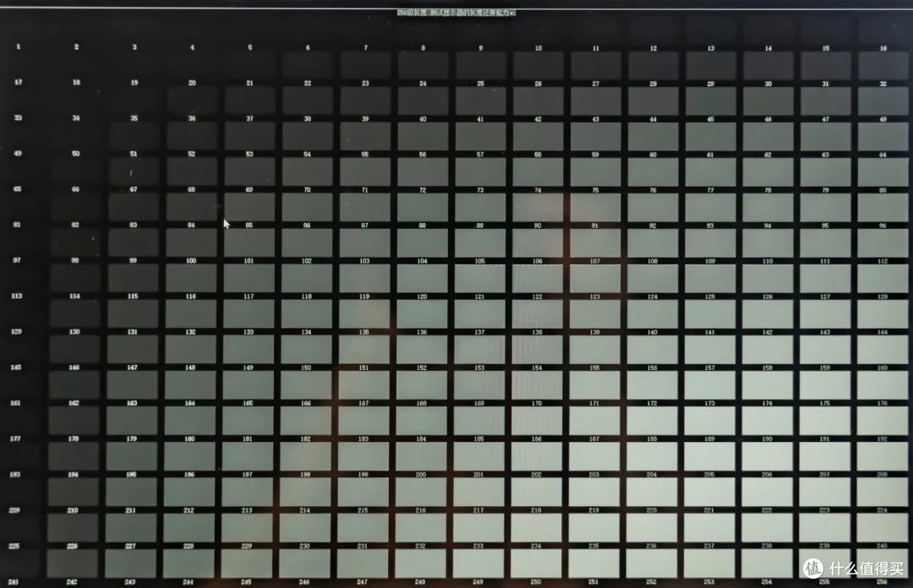The image size is (913, 588).
Task: Select the dark swatch beneath number 162
Action: (74, 421)
